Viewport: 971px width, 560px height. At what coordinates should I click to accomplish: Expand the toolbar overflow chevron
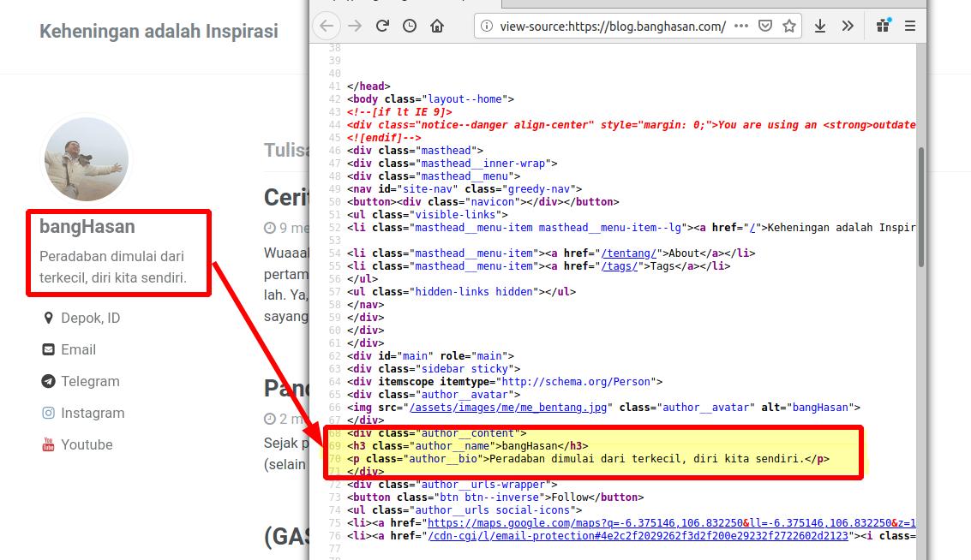[x=848, y=26]
